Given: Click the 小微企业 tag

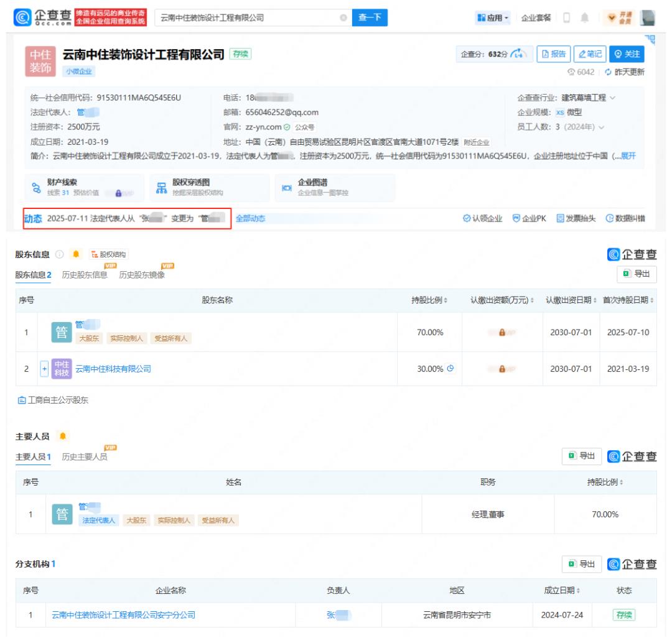Looking at the screenshot, I should click(79, 71).
